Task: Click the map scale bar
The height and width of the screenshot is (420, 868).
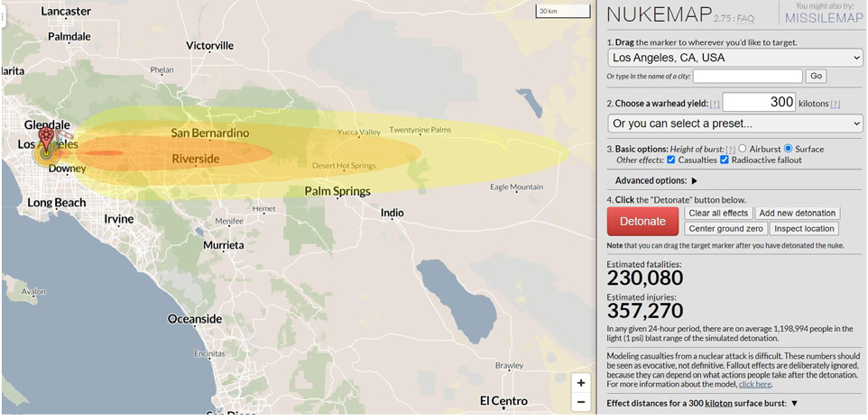Action: pyautogui.click(x=563, y=11)
